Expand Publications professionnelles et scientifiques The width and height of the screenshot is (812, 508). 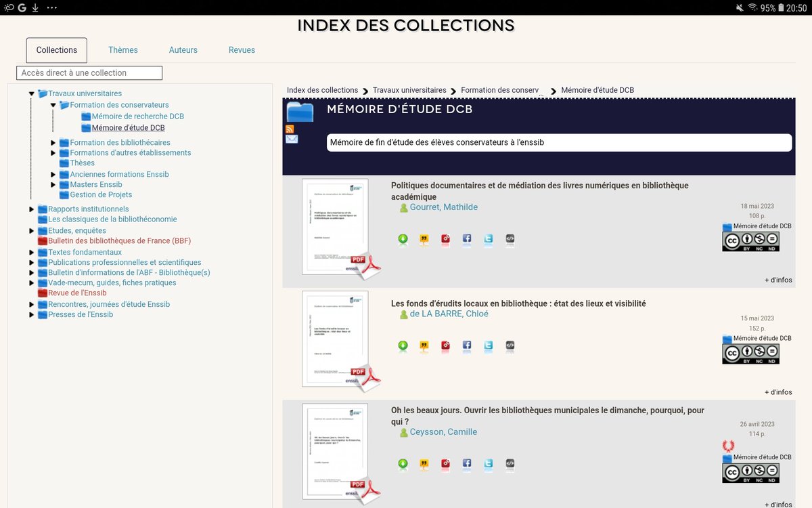pyautogui.click(x=32, y=263)
